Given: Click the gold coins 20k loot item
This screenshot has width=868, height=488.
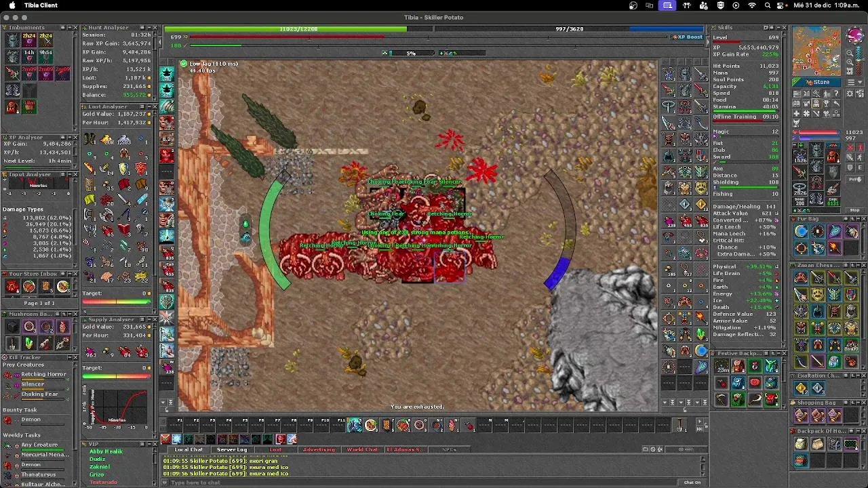Looking at the screenshot, I should click(107, 140).
